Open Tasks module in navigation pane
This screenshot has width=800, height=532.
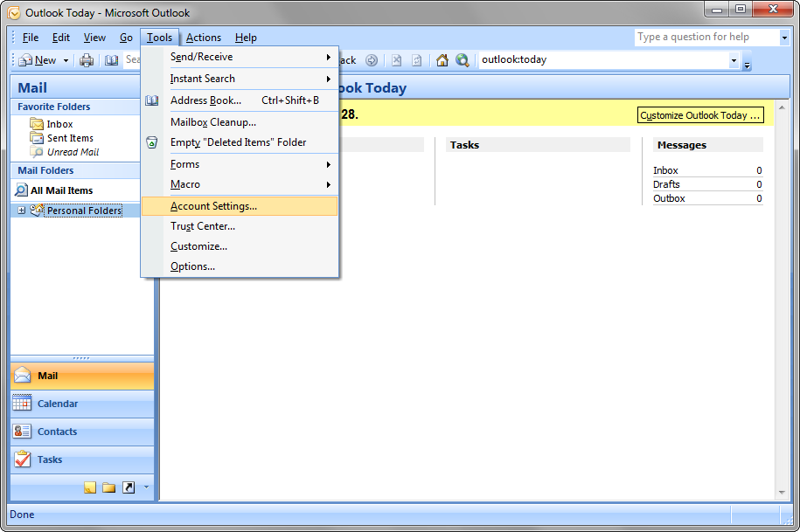pos(49,459)
